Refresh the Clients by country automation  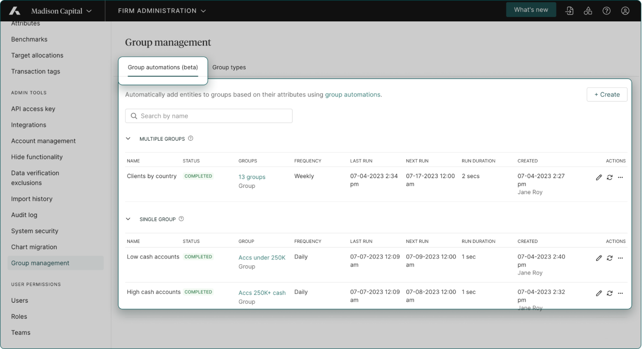pos(609,178)
